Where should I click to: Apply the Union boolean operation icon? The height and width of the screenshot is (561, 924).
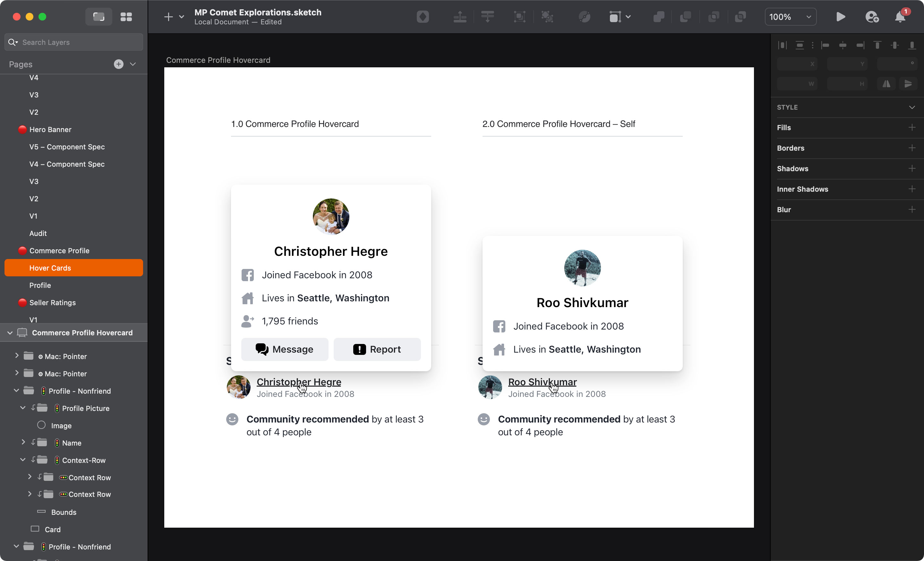point(659,16)
